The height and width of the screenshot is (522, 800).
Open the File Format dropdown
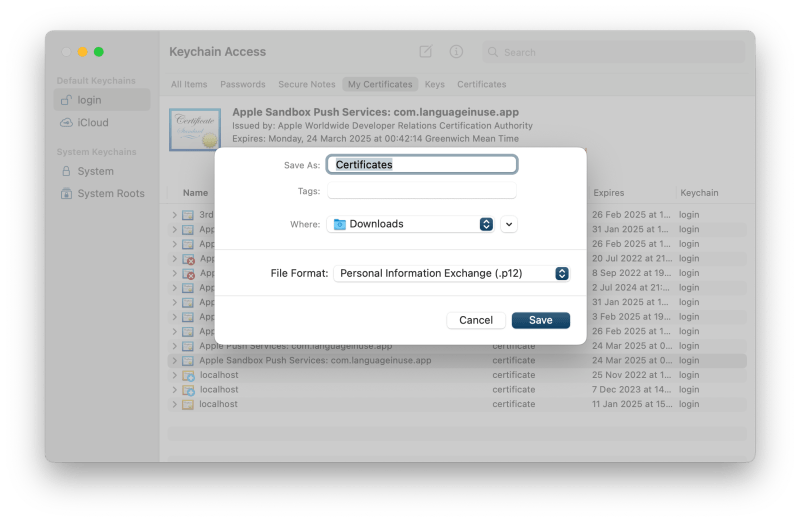point(452,274)
